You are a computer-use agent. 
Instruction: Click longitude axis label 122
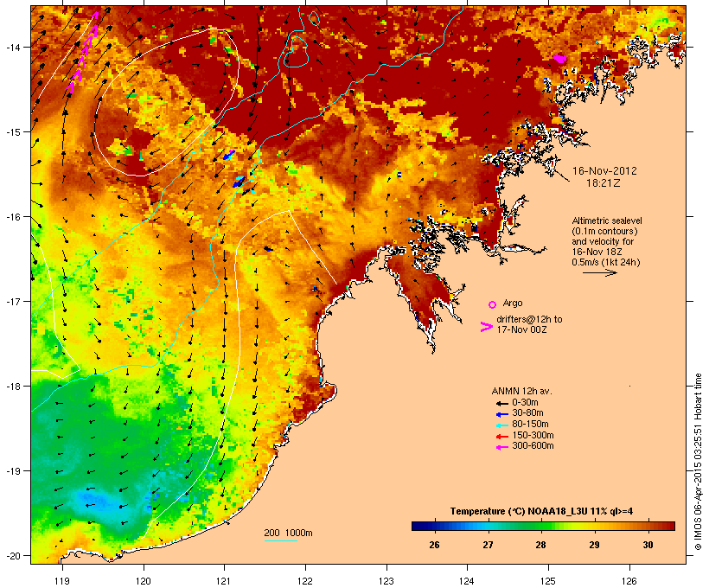click(x=305, y=581)
